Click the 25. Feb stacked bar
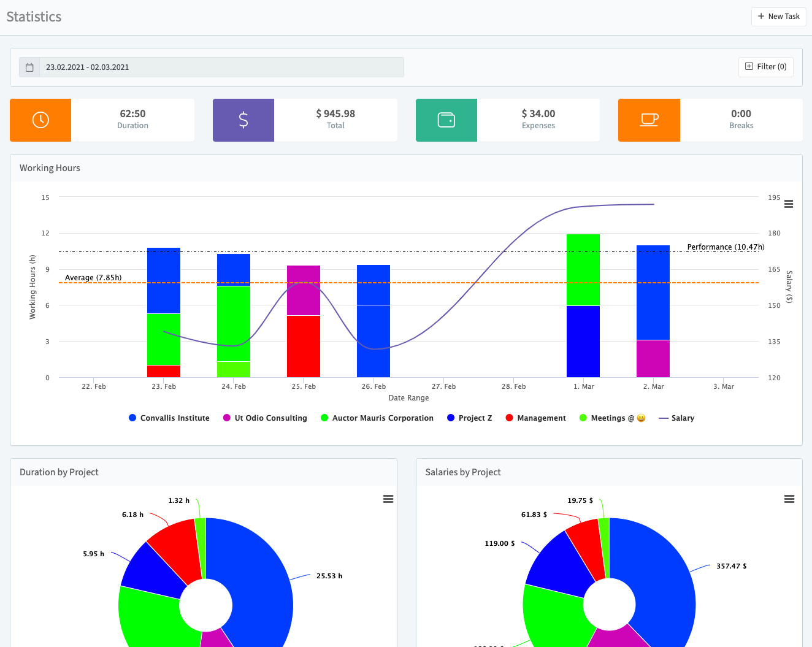Image resolution: width=812 pixels, height=647 pixels. point(304,321)
